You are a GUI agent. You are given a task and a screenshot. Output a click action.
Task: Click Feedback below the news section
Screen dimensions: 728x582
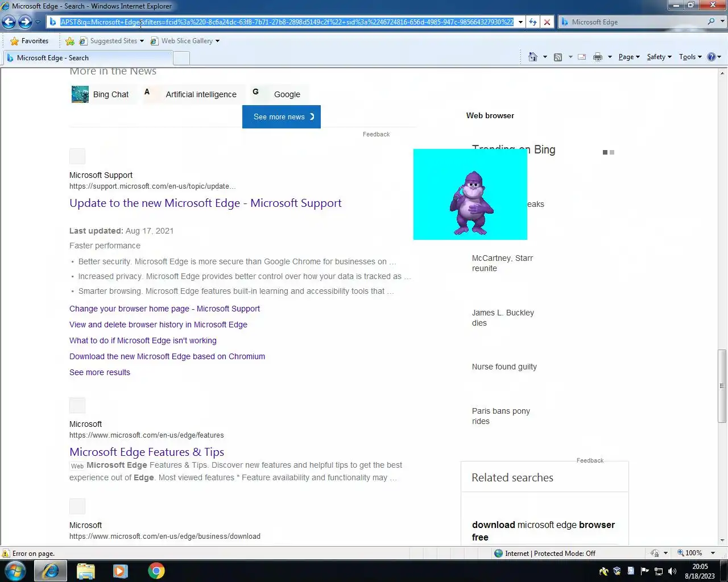376,134
